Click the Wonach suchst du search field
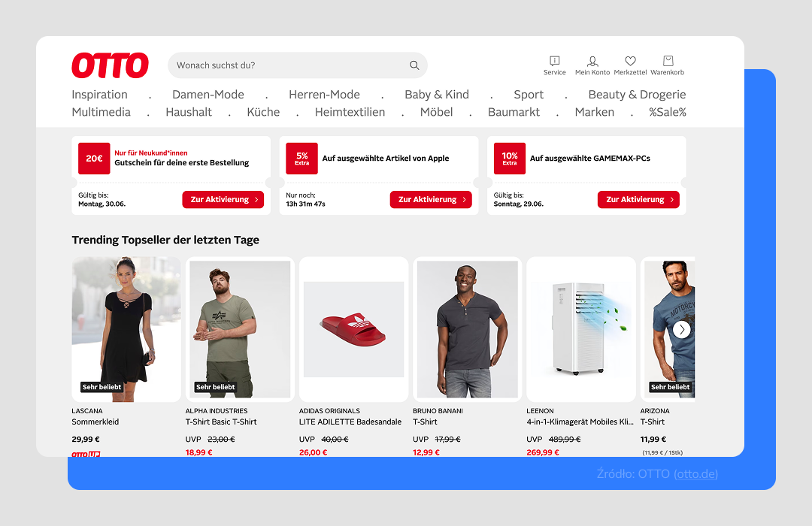 pos(298,65)
